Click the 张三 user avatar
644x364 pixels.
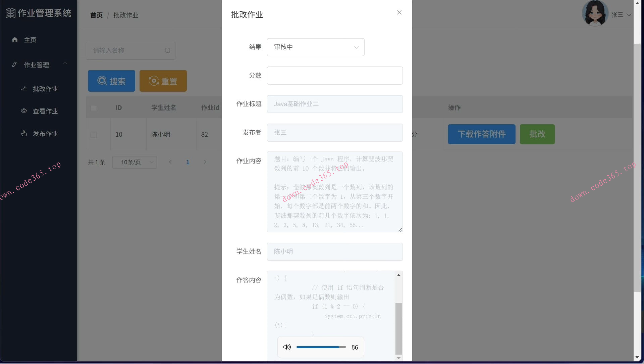[x=595, y=13]
